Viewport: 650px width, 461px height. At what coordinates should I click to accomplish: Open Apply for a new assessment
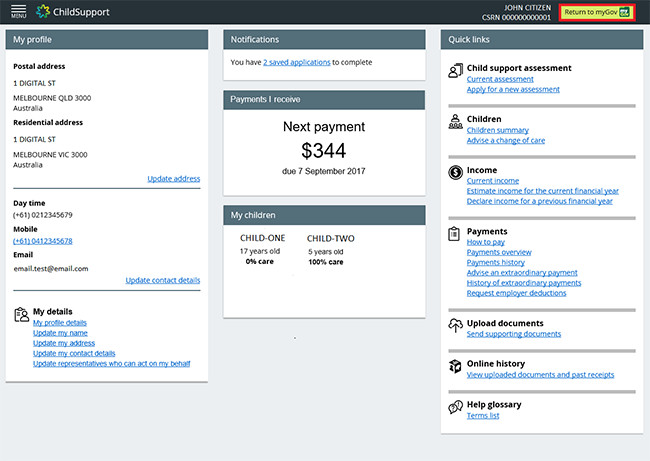512,89
